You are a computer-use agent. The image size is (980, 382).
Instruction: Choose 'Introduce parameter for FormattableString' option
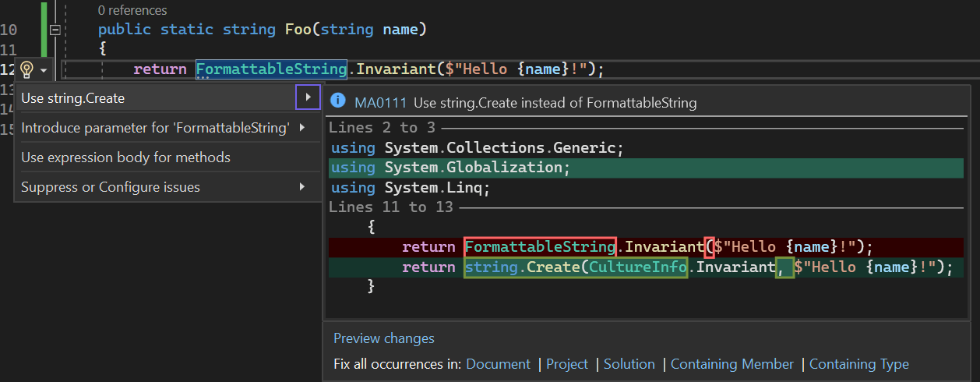pyautogui.click(x=155, y=128)
